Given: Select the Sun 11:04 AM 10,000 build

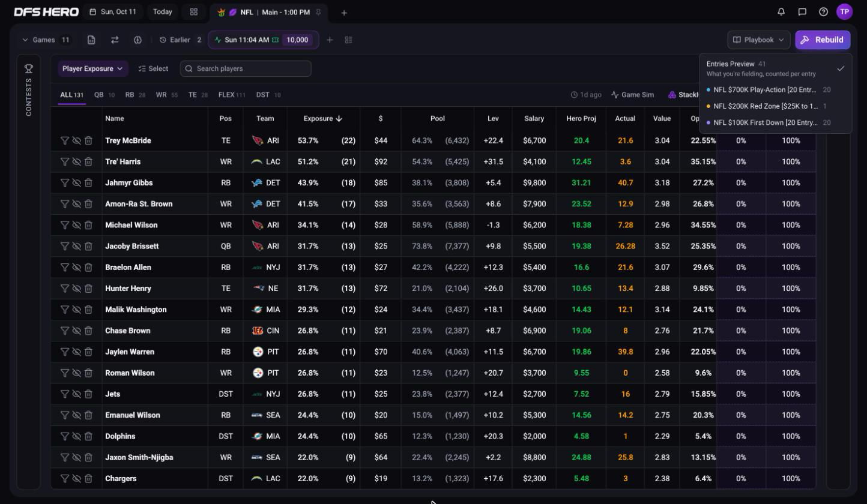Looking at the screenshot, I should pos(264,40).
